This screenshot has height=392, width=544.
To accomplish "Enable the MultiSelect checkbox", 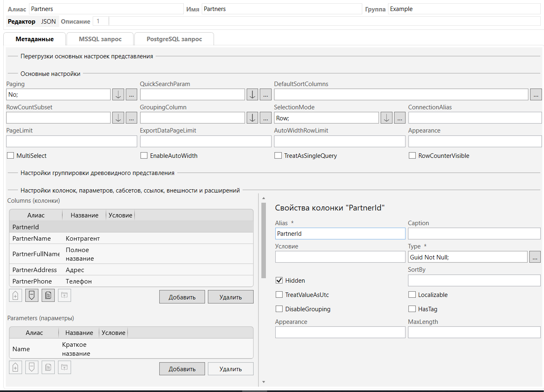I will (x=11, y=156).
